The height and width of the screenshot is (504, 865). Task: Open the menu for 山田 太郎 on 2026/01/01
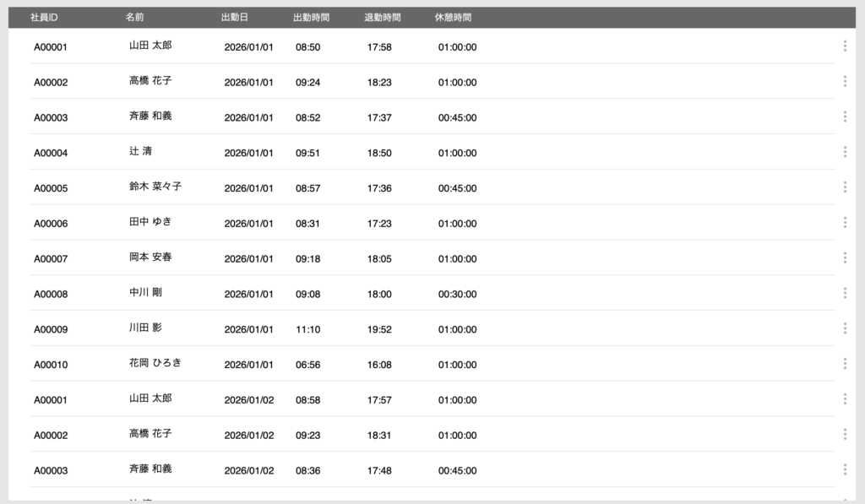(x=845, y=46)
